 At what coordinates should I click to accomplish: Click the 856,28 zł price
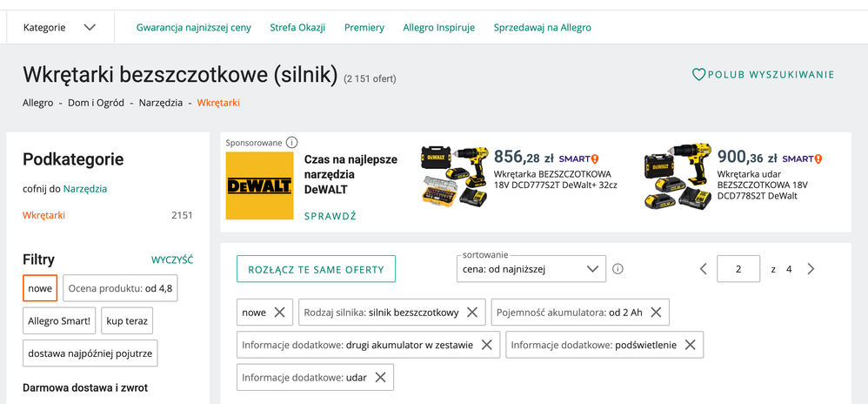click(524, 157)
